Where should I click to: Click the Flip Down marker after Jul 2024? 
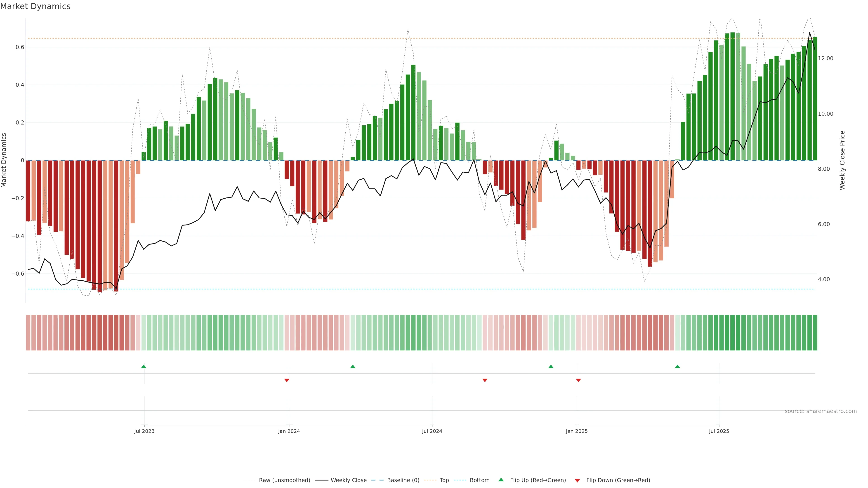click(485, 380)
